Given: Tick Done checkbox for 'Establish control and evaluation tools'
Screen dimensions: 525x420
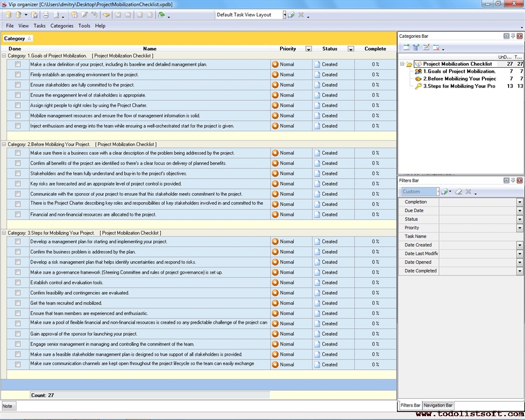Looking at the screenshot, I should coord(18,283).
